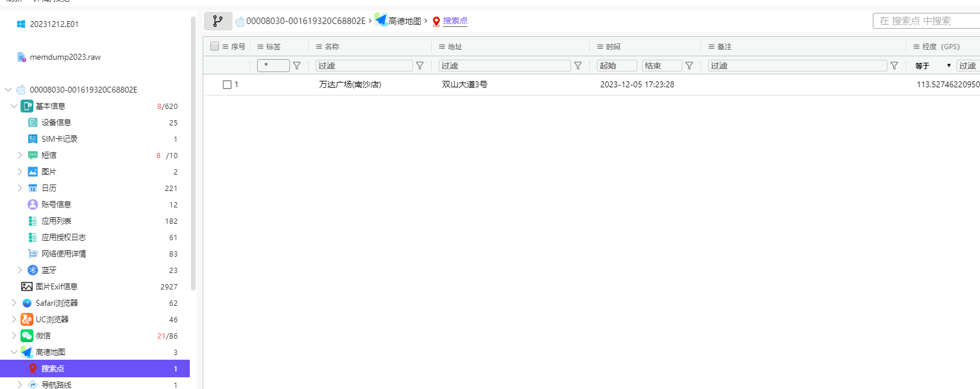Click the 日历 calendar icon
980x389 pixels.
(x=33, y=188)
